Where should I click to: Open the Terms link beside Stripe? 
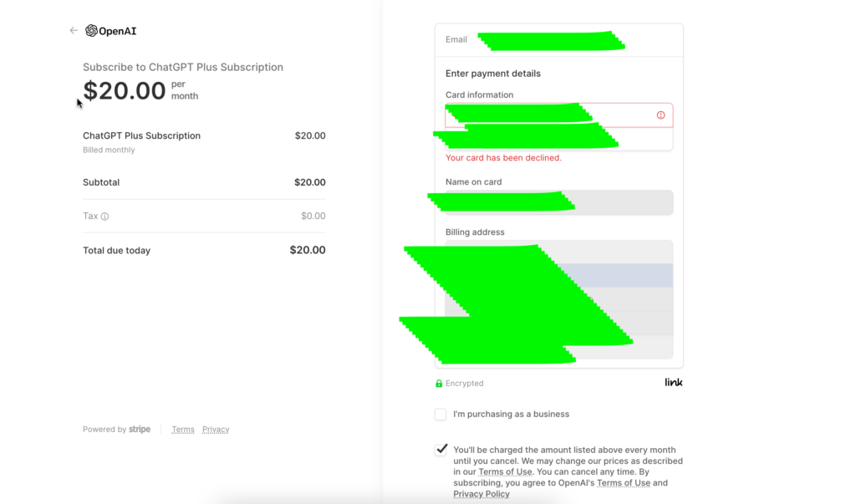183,430
